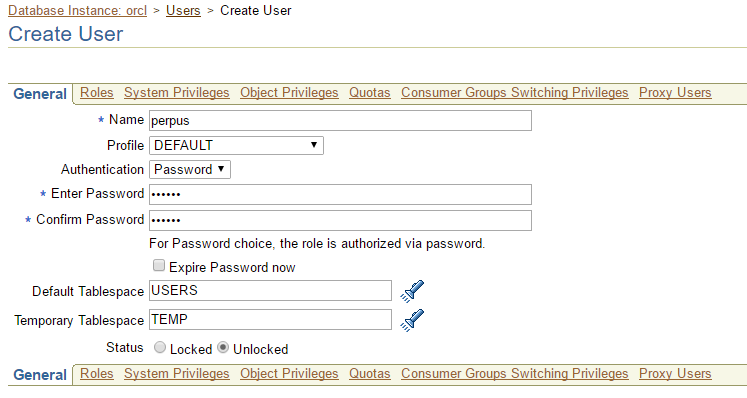Follow the Database Instance: orcl breadcrumb link
This screenshot has height=398, width=747.
pos(78,10)
